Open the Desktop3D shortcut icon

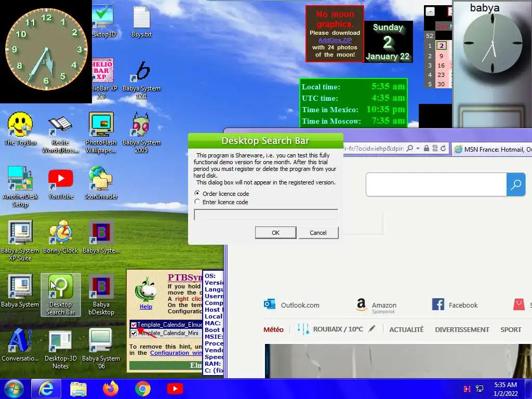(103, 21)
